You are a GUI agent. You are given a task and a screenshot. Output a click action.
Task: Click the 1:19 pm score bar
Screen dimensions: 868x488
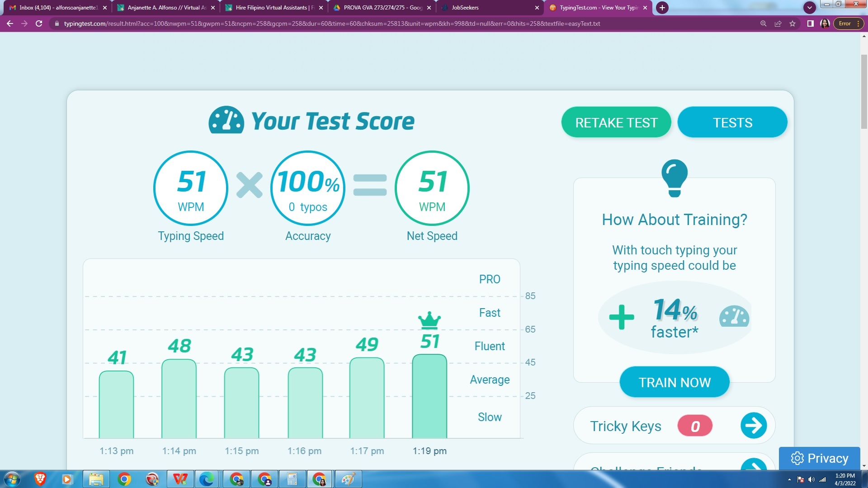pyautogui.click(x=429, y=396)
